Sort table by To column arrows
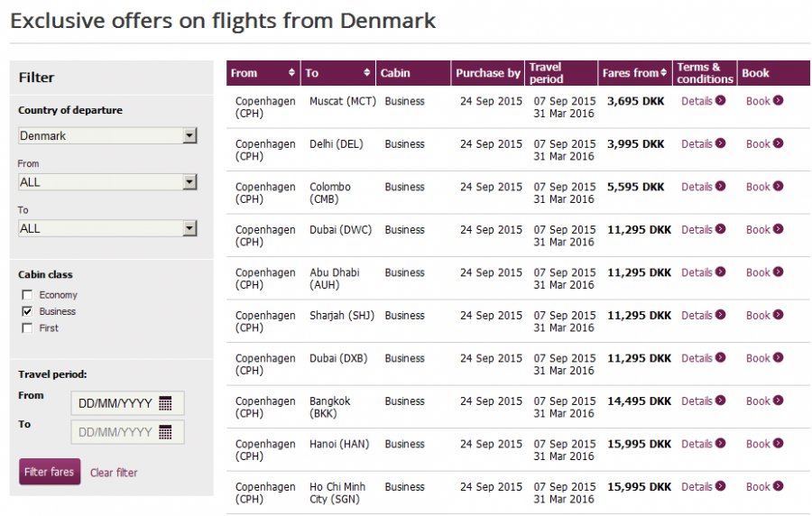This screenshot has width=812, height=516. (366, 72)
